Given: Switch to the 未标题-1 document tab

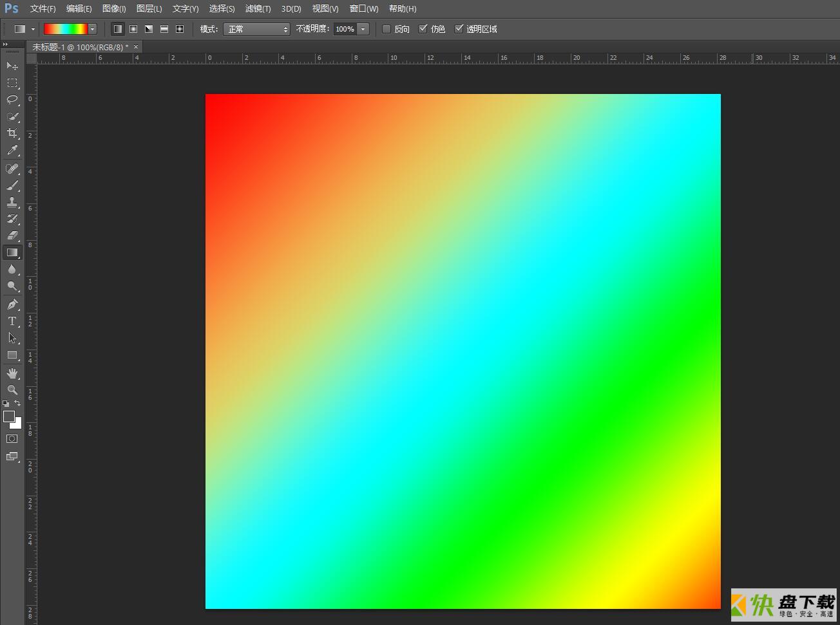Looking at the screenshot, I should click(80, 47).
